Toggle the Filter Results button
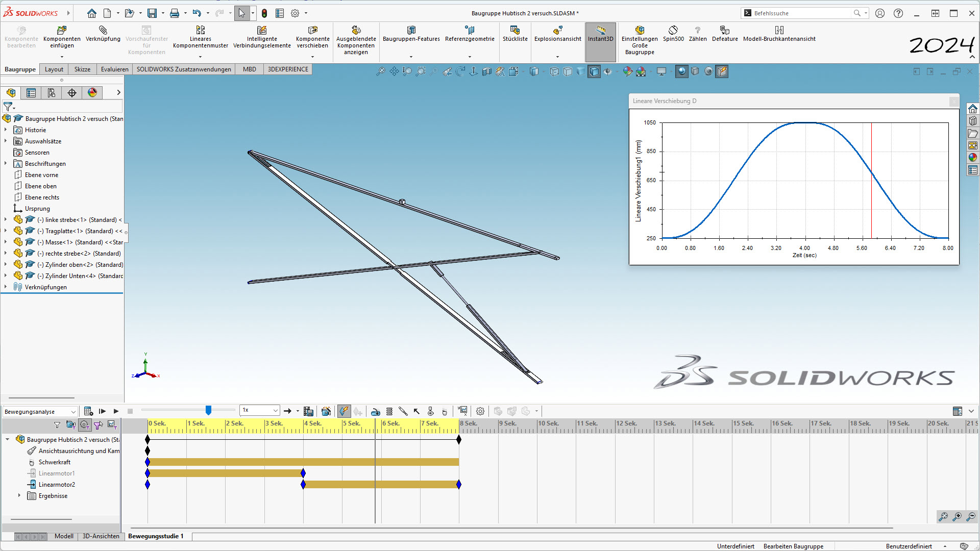Viewport: 980px width, 551px height. [x=112, y=424]
